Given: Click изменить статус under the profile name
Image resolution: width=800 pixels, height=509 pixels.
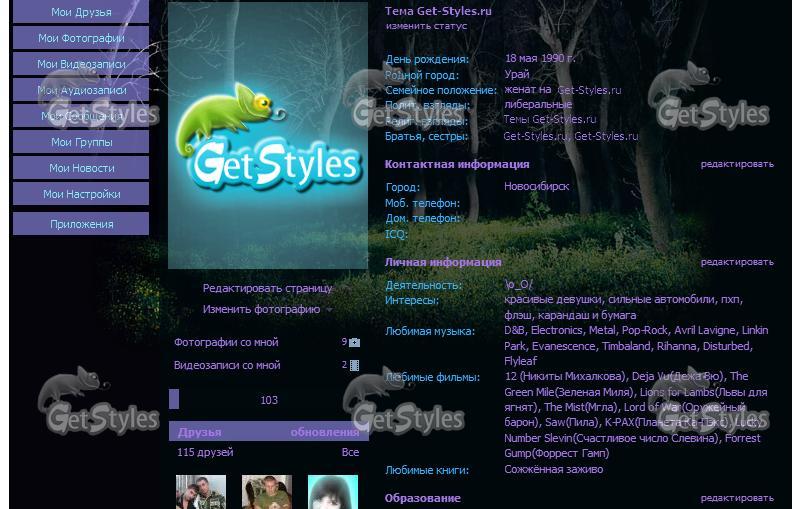Looking at the screenshot, I should pos(426,26).
